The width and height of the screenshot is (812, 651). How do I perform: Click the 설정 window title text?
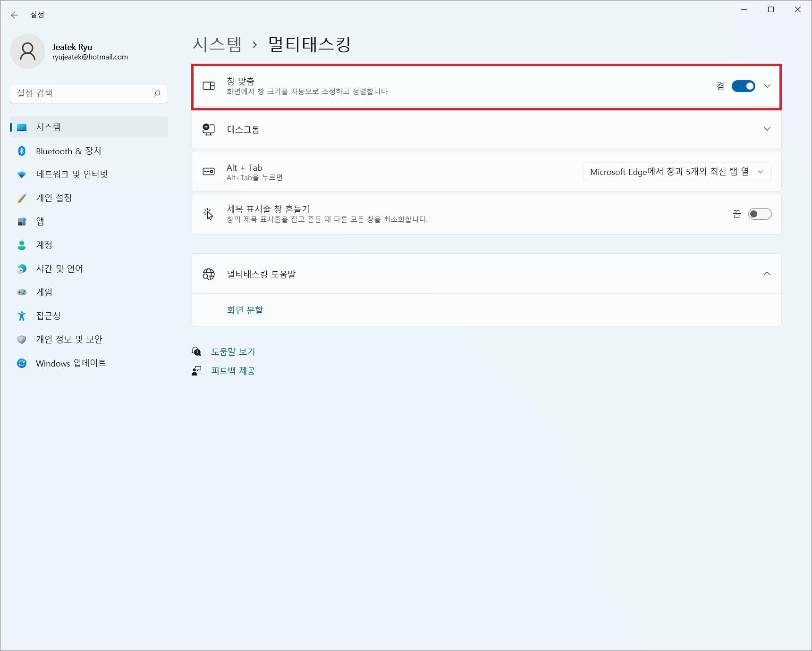[37, 15]
